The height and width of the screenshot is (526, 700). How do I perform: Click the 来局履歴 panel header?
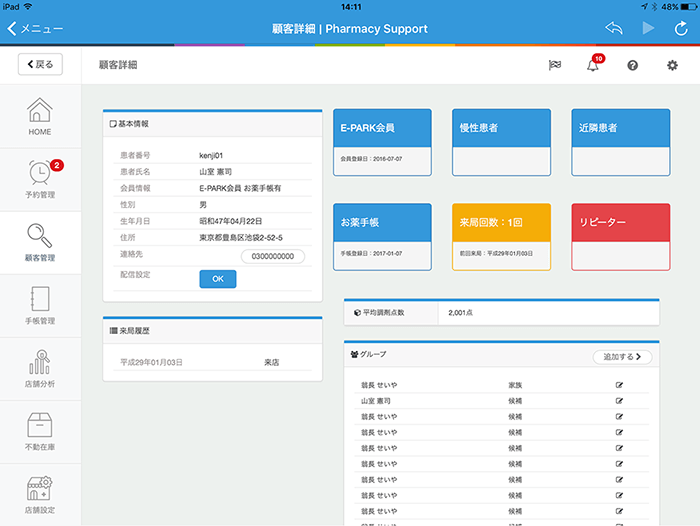click(212, 331)
